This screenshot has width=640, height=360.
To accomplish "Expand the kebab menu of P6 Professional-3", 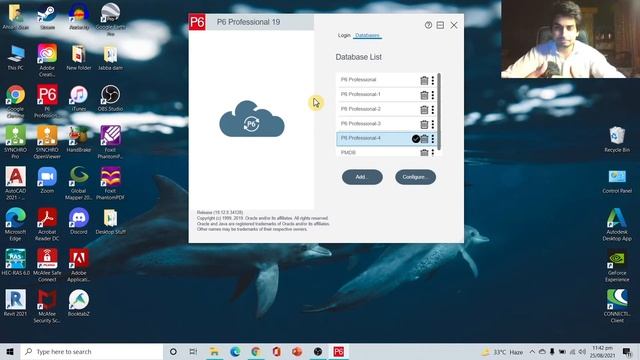I will pos(433,124).
